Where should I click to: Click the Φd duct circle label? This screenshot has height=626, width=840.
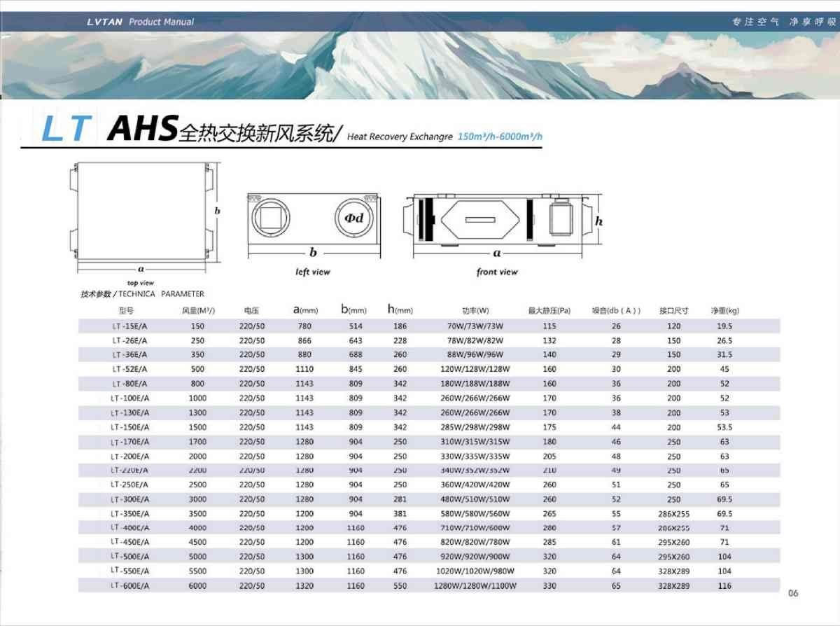tap(355, 218)
